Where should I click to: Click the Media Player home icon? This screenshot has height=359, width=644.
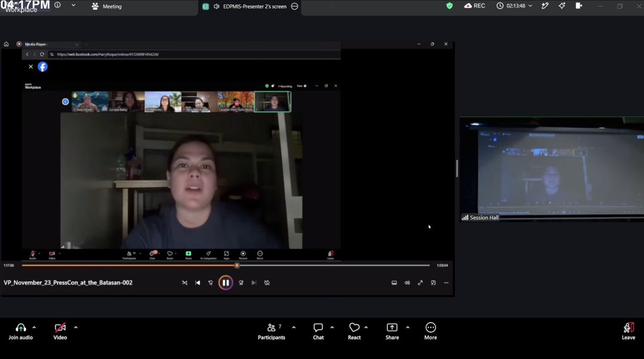[6, 44]
